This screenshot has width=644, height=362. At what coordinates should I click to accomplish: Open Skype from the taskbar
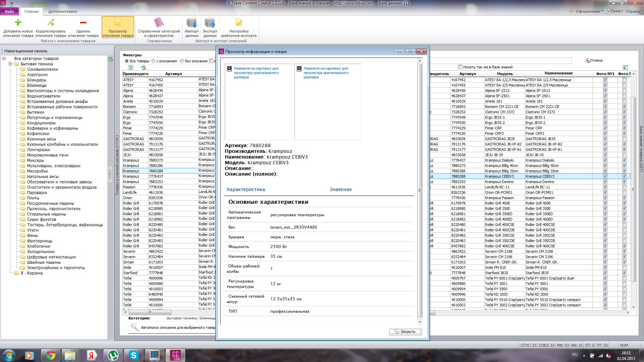(134, 355)
